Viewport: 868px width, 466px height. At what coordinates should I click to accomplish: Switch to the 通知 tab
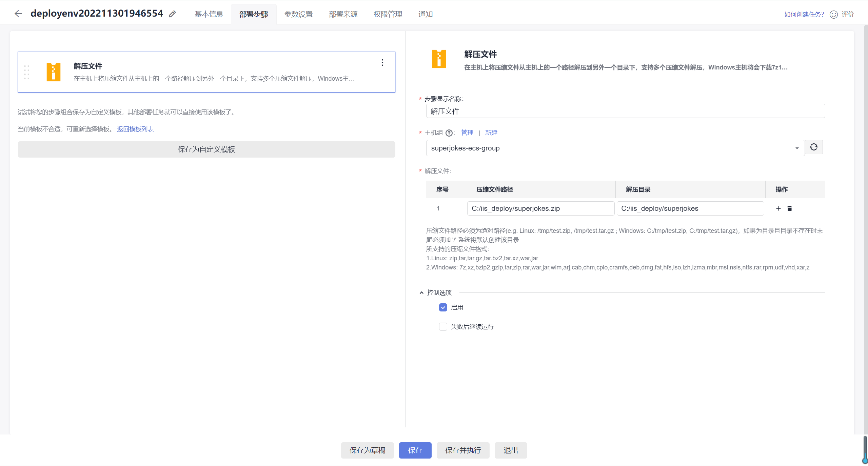[425, 14]
